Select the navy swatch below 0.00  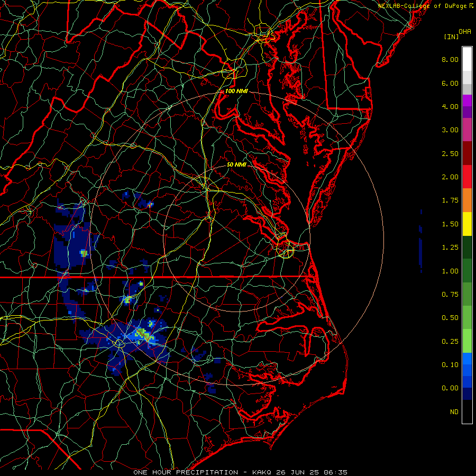[467, 394]
